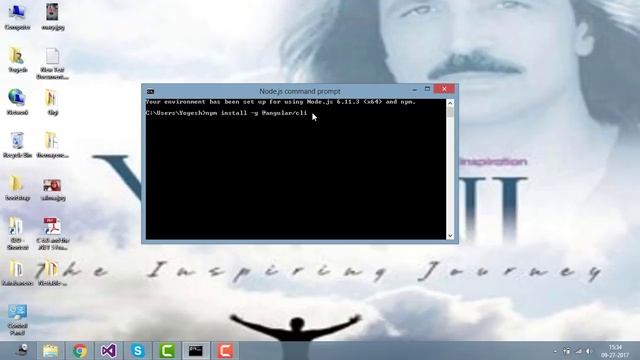640x360 pixels.
Task: Open the bootstrap folder on desktop
Action: [x=17, y=188]
